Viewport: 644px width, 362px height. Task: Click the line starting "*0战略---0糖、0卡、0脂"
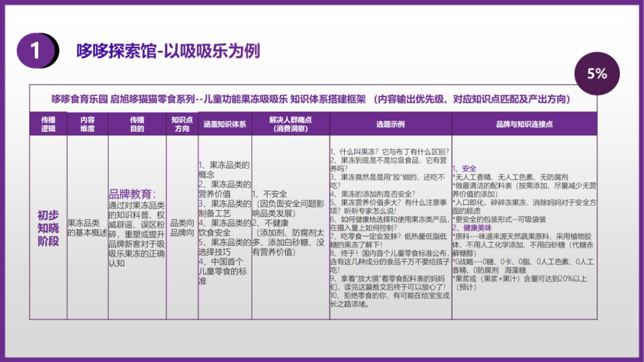coord(524,266)
